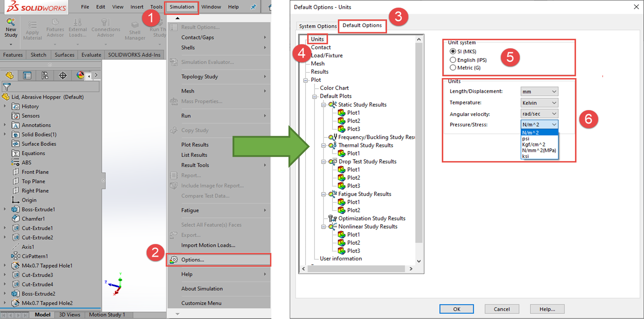The width and height of the screenshot is (644, 319).
Task: Open the Simulation menu
Action: 182,7
